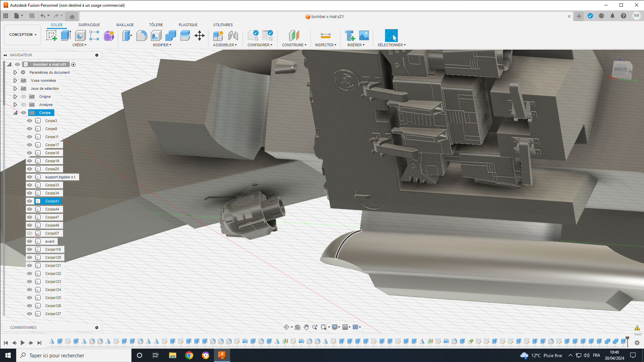Image resolution: width=644 pixels, height=362 pixels.
Task: Click the Move/Copy arrows icon
Action: pyautogui.click(x=200, y=36)
